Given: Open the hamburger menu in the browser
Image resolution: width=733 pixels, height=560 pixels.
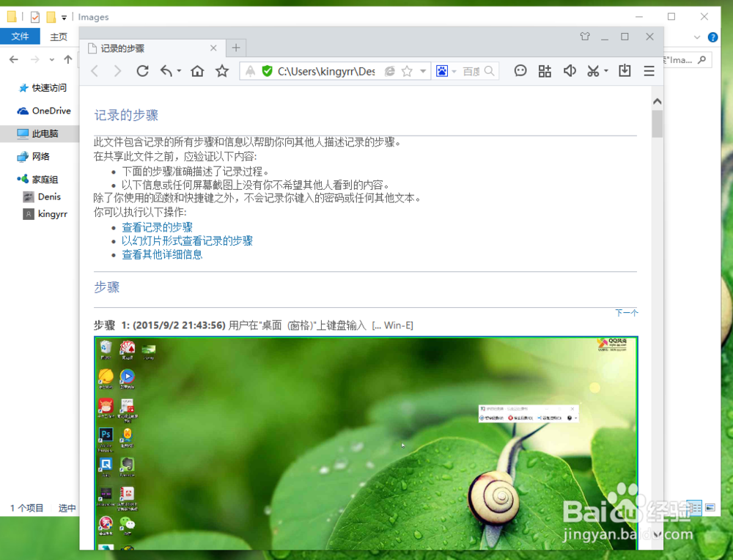Looking at the screenshot, I should click(x=649, y=71).
